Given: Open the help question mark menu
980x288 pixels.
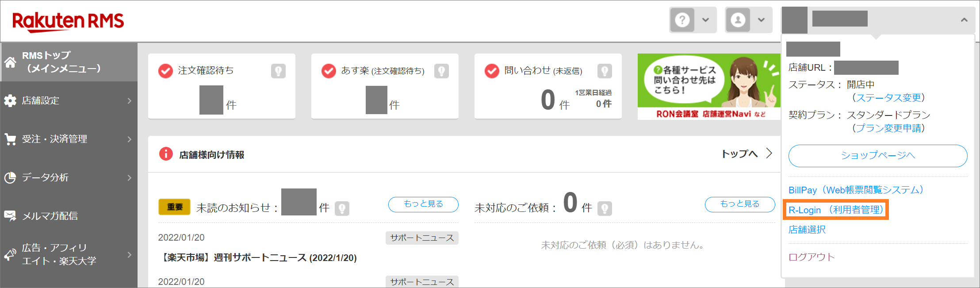Looking at the screenshot, I should click(x=692, y=20).
